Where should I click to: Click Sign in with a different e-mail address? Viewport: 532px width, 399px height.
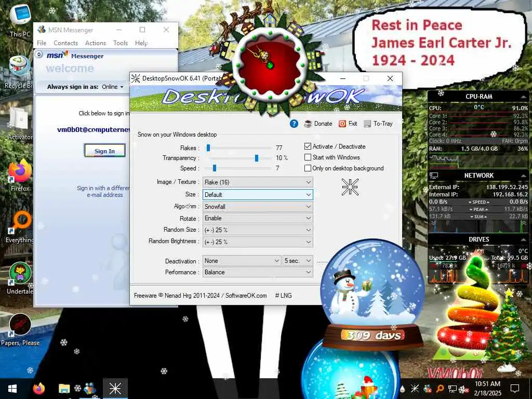coord(104,191)
